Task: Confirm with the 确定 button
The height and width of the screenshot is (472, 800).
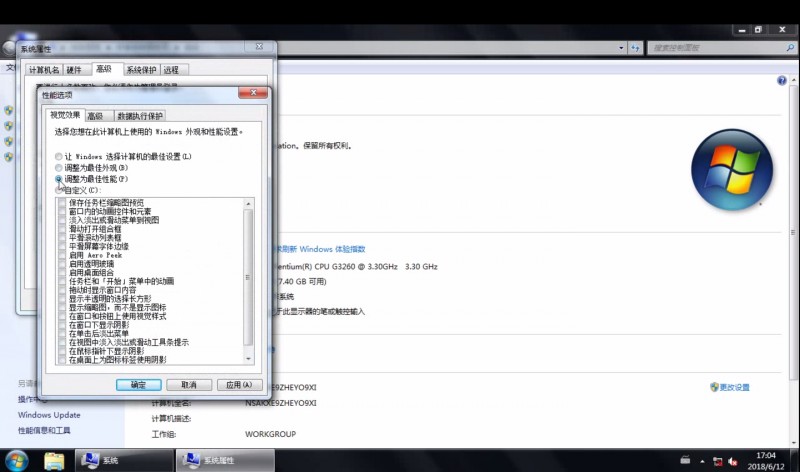Action: [138, 385]
